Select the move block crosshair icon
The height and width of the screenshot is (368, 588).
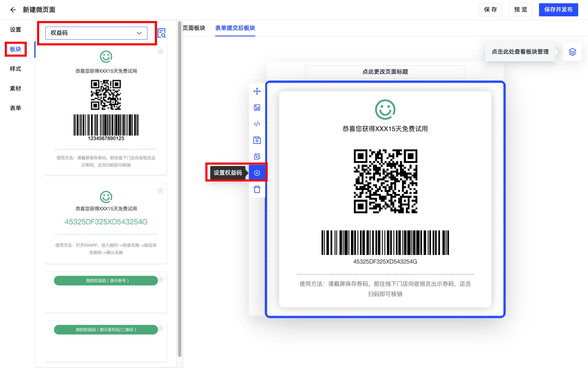click(x=257, y=91)
